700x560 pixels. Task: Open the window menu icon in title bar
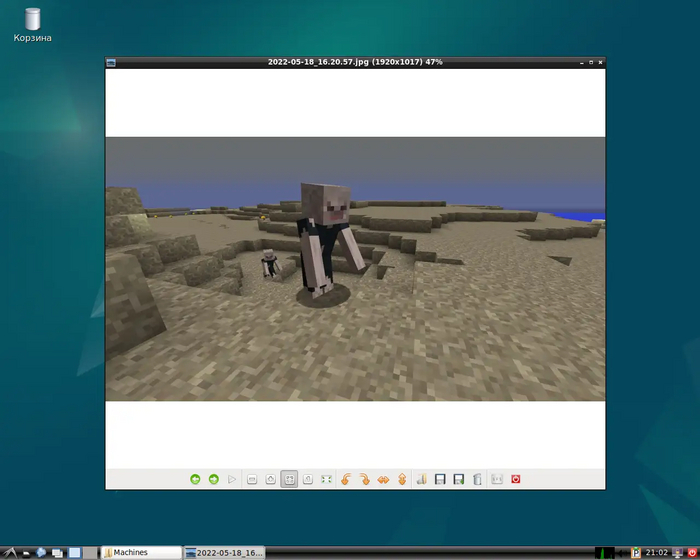pos(111,63)
